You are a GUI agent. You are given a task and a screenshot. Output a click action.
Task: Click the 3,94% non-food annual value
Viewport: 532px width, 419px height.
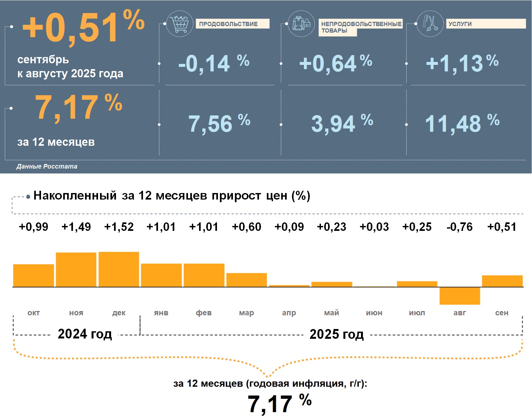tap(342, 124)
